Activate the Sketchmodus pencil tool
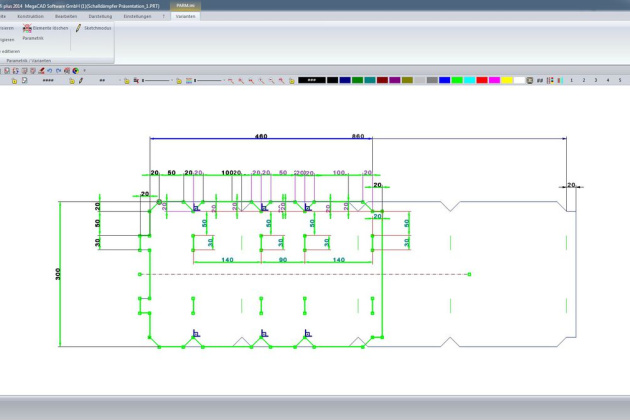This screenshot has height=420, width=630. [78, 29]
